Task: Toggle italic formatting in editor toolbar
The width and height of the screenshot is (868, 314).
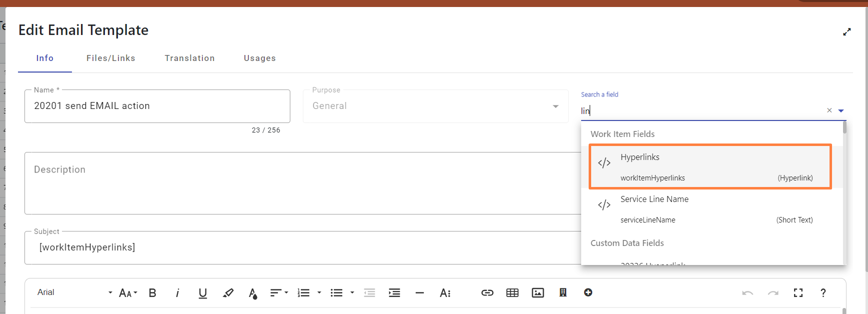Action: [177, 293]
